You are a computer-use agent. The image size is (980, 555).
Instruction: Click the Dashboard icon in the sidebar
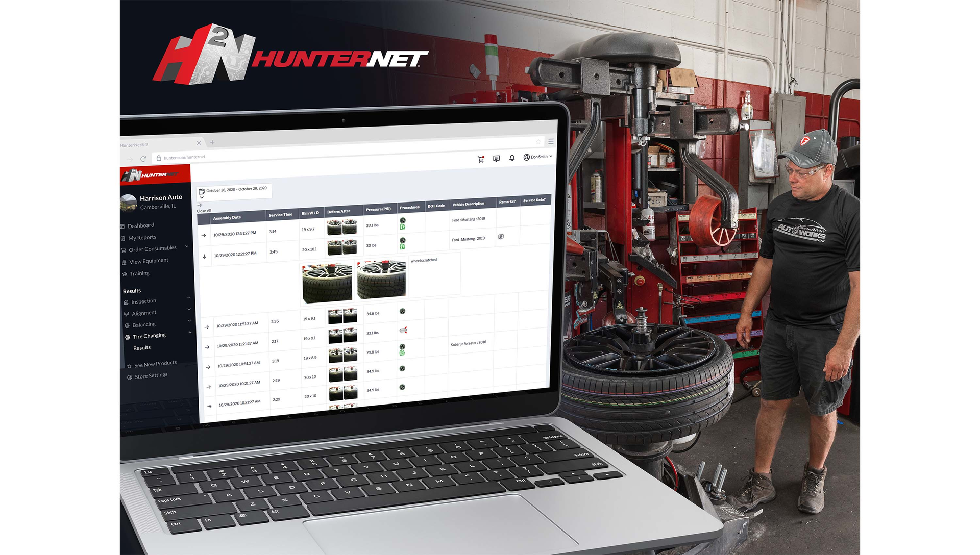[122, 225]
